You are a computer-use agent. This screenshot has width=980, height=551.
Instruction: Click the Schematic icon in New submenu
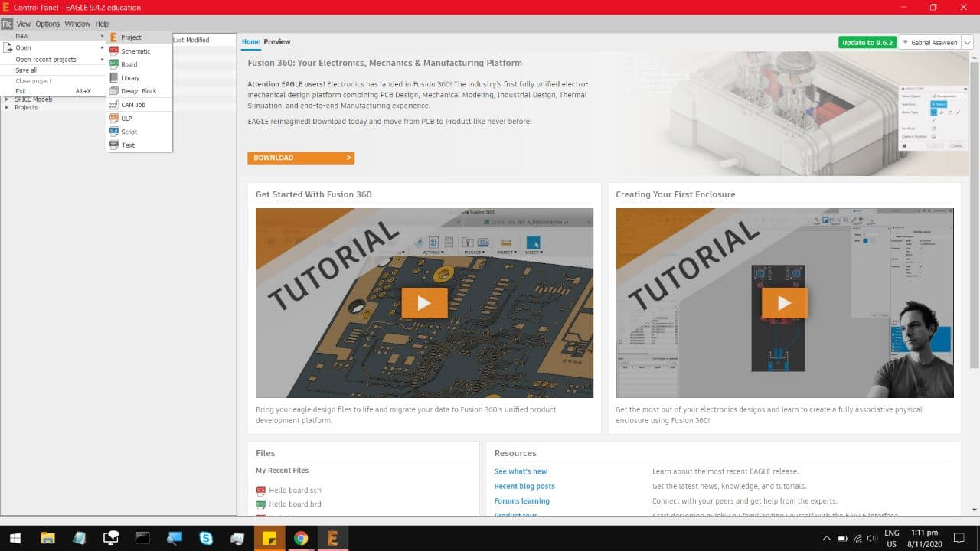(x=113, y=51)
